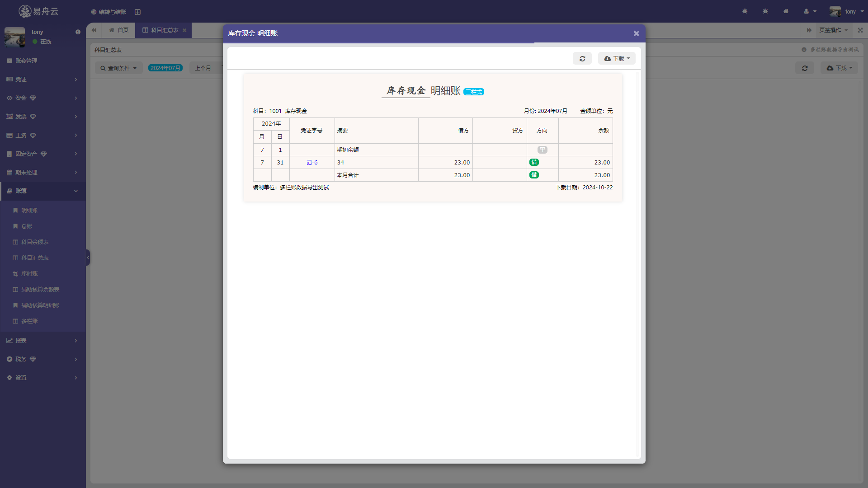868x488 pixels.
Task: Click the home icon in top bar
Action: [786, 12]
